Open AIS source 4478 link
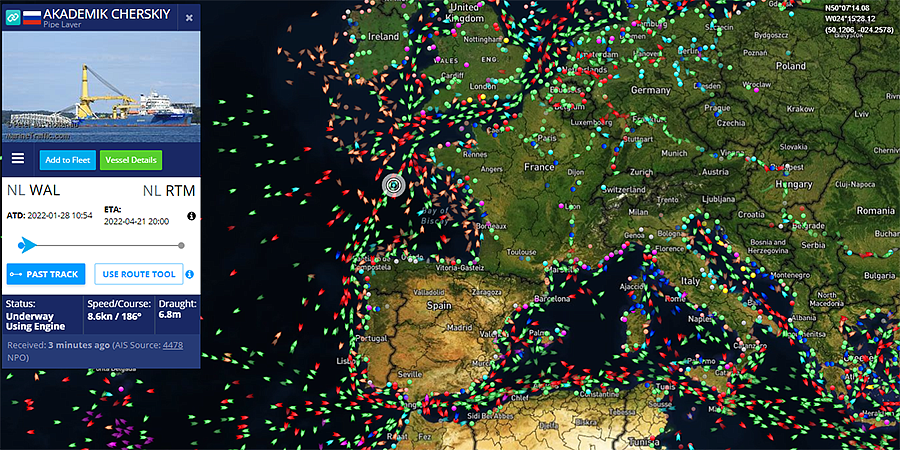900x450 pixels. coord(173,345)
